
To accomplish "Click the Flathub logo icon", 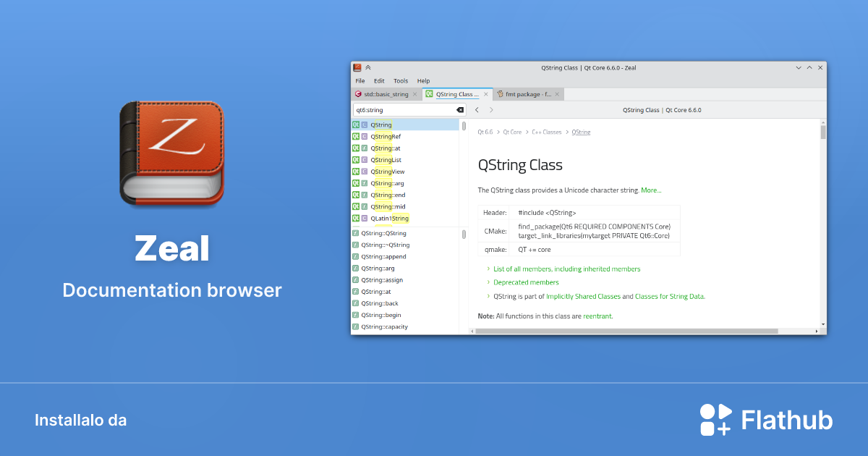I will [x=715, y=420].
